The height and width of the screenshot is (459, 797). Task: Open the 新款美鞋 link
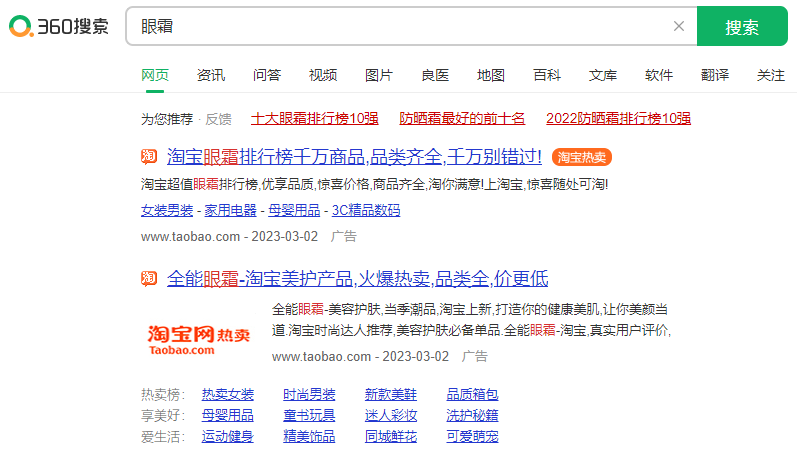tap(390, 394)
